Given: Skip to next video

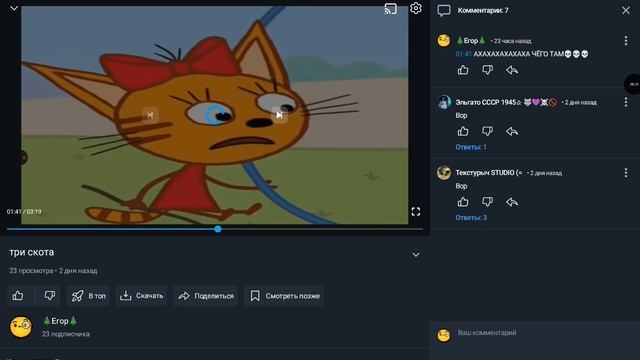Looking at the screenshot, I should [x=280, y=115].
